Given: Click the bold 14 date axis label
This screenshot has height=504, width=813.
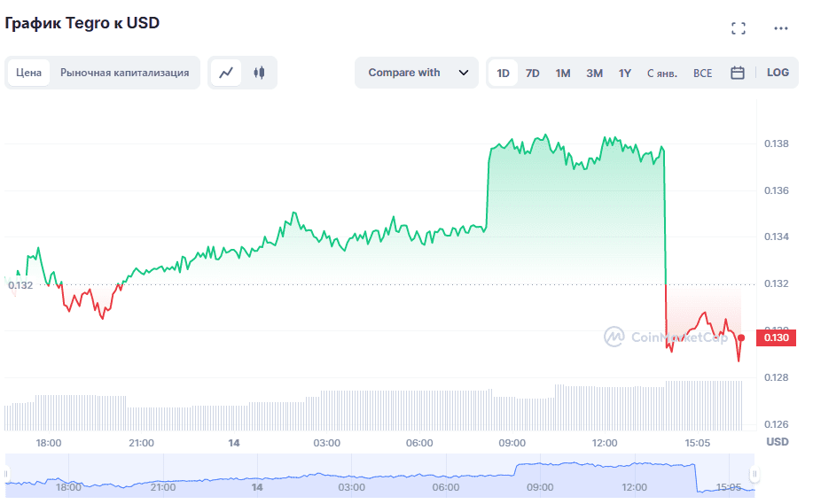Looking at the screenshot, I should (x=234, y=443).
